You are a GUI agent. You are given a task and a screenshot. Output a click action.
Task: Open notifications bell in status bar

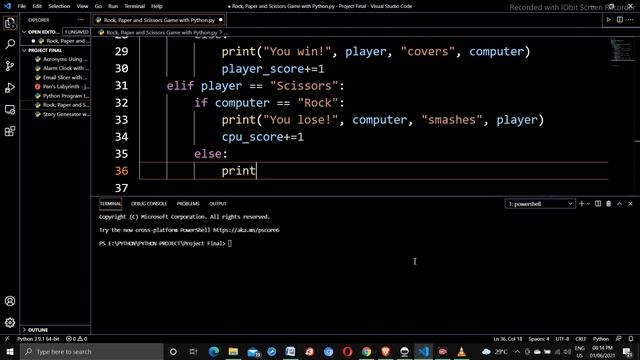pos(631,339)
